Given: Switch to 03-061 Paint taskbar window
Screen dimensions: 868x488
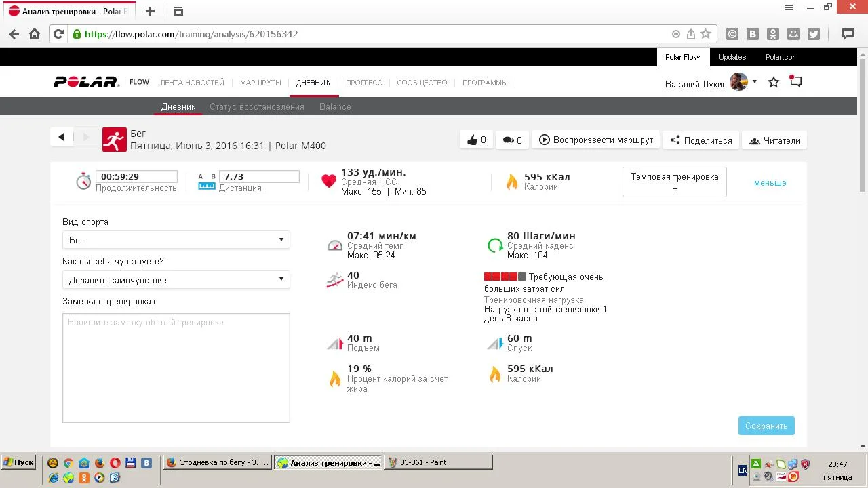Looking at the screenshot, I should tap(438, 462).
